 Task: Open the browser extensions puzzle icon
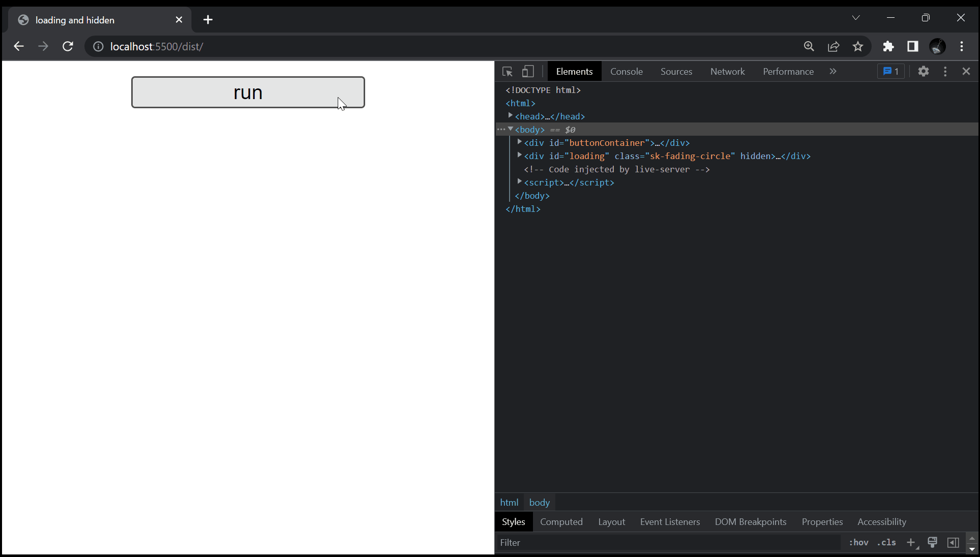(888, 46)
